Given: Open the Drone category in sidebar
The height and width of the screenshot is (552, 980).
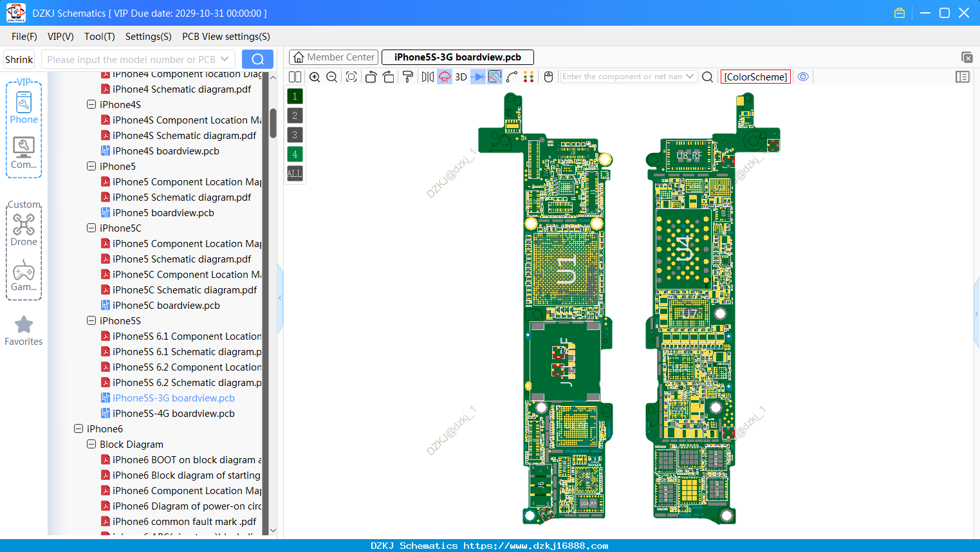Looking at the screenshot, I should (24, 230).
